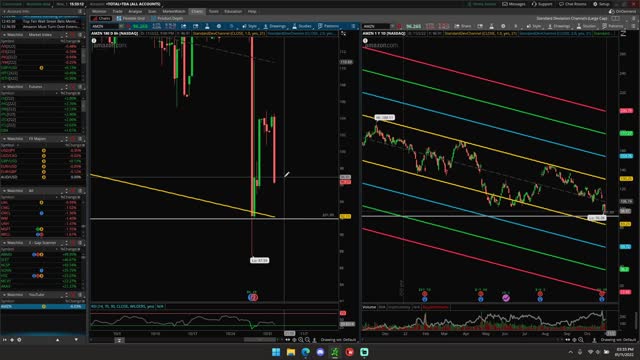Switch to the Flexible Grid subtab
The image size is (640, 360).
(131, 18)
